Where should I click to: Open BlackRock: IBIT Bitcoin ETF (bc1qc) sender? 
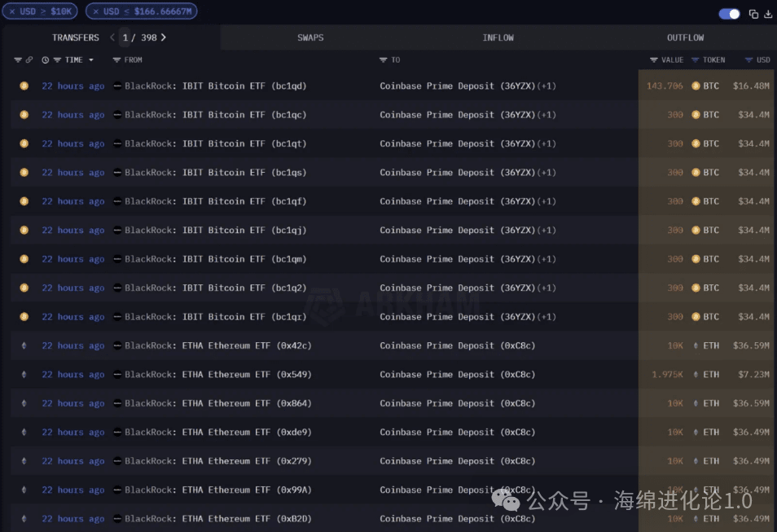point(216,115)
